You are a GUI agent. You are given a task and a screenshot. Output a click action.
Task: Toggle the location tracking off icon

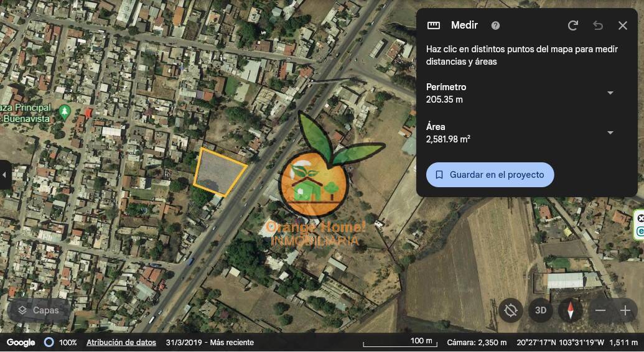(510, 310)
